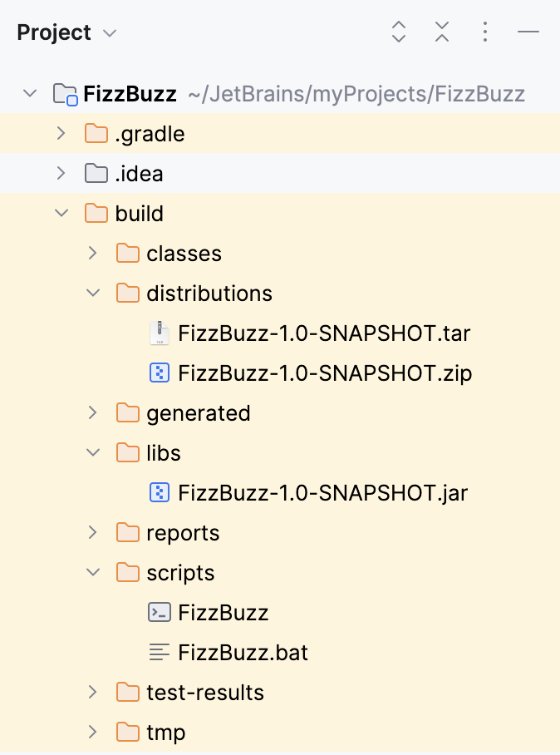Click the folder icon next to libs
This screenshot has width=560, height=755.
[x=128, y=452]
